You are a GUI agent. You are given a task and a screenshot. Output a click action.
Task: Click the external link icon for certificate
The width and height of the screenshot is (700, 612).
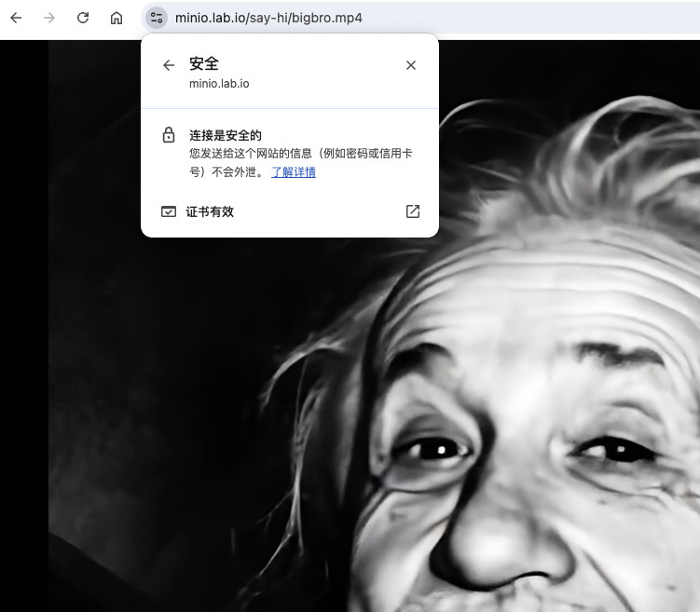[413, 211]
